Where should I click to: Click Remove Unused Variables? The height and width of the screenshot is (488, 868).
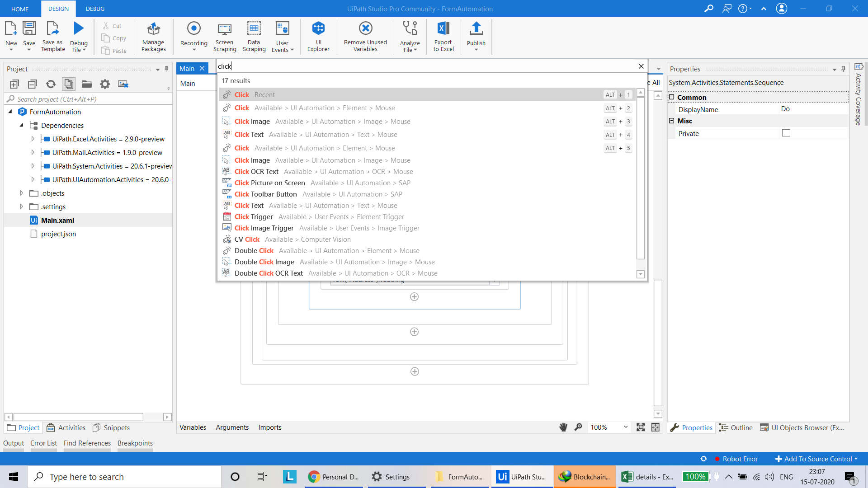point(365,37)
